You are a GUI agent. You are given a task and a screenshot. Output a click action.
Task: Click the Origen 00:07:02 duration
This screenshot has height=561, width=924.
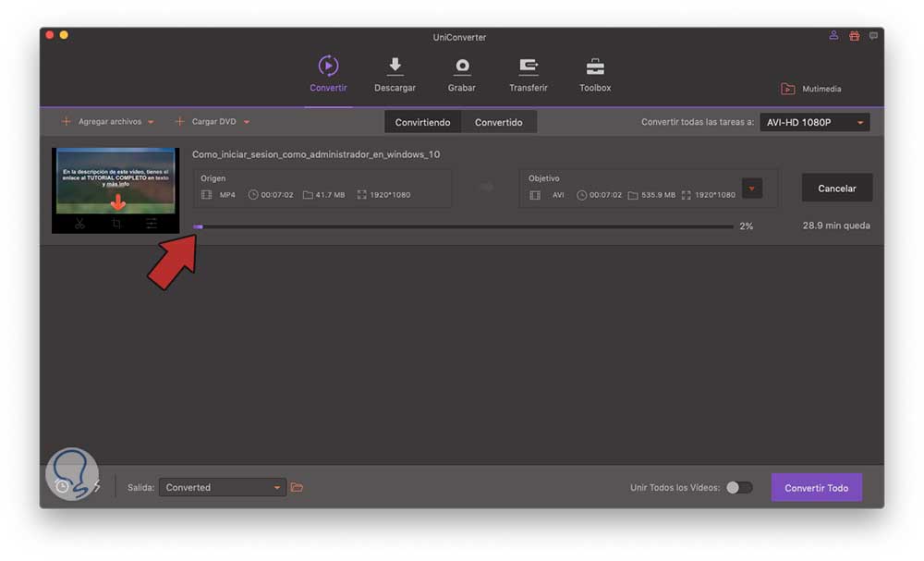[277, 194]
